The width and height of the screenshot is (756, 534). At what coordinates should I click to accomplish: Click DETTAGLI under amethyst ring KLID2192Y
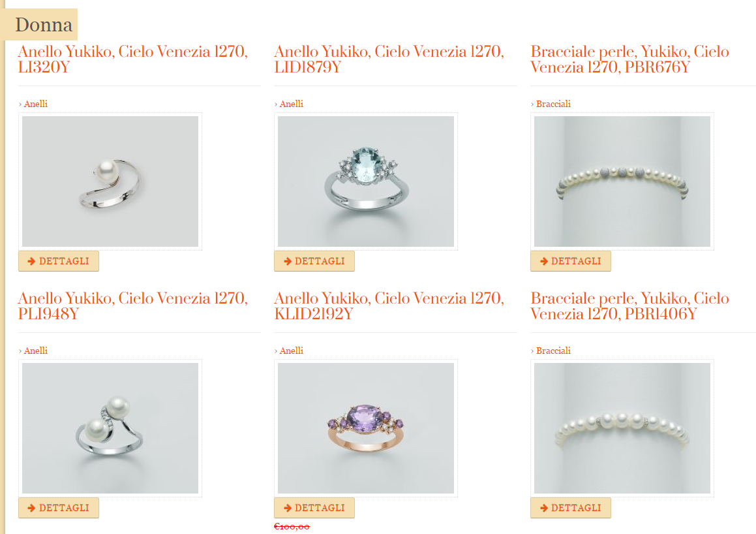[314, 508]
